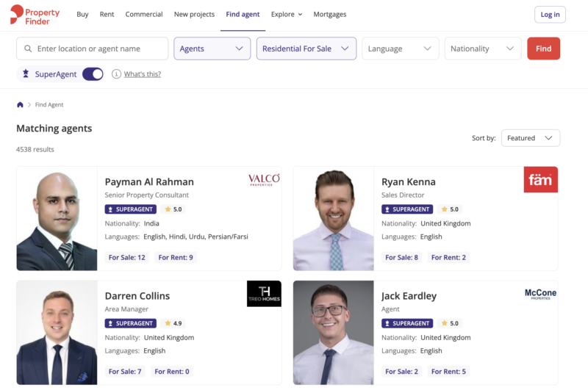Open Ryan Kenna's profile photo
Screen dimensions: 588x390
[333, 219]
